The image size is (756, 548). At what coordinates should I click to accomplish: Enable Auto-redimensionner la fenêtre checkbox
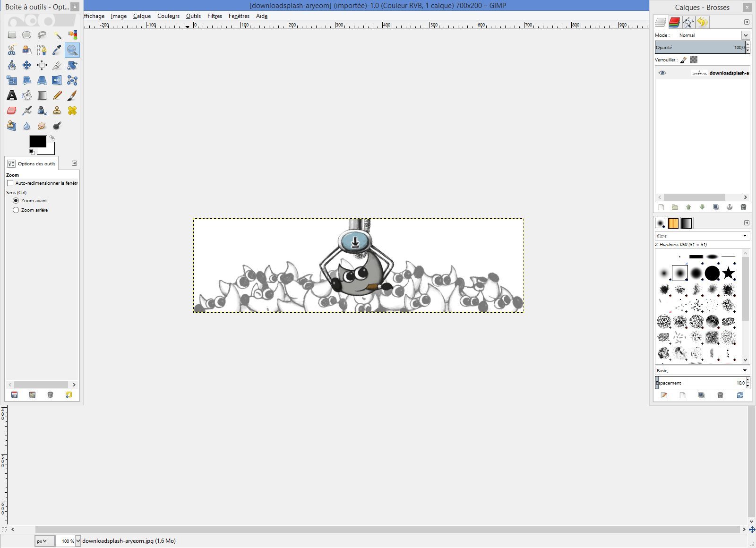(10, 183)
